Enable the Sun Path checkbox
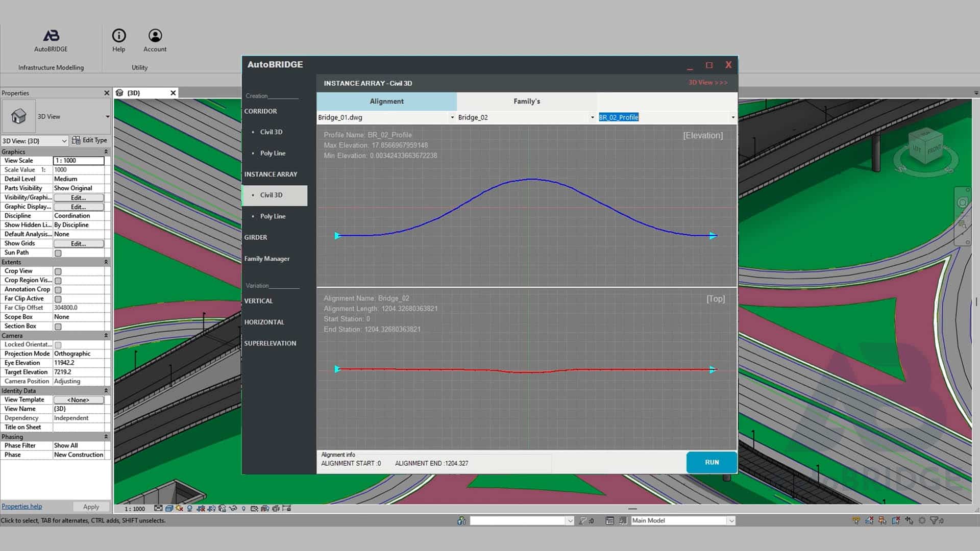The height and width of the screenshot is (551, 980). tap(58, 253)
